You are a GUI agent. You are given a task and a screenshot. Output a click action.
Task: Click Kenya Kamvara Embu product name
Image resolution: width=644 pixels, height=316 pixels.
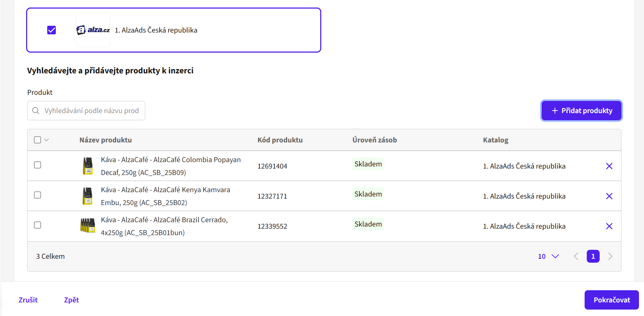[165, 196]
